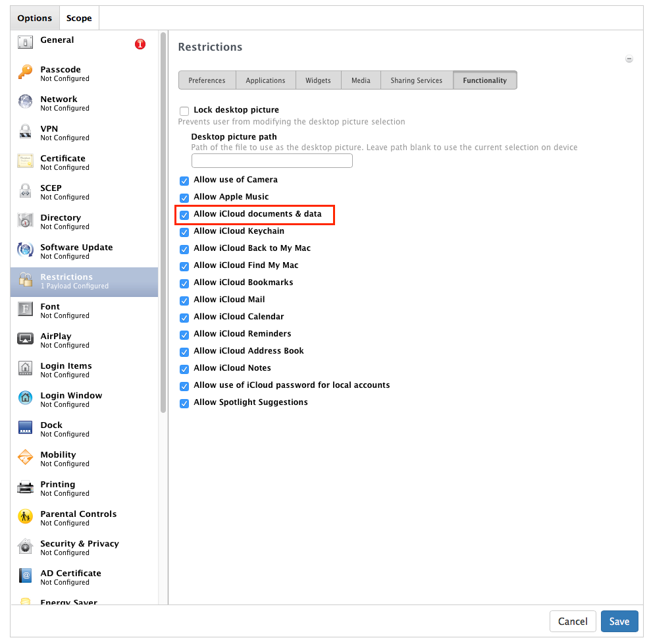The image size is (649, 644).
Task: Click the Certificate payload icon
Action: 25,161
